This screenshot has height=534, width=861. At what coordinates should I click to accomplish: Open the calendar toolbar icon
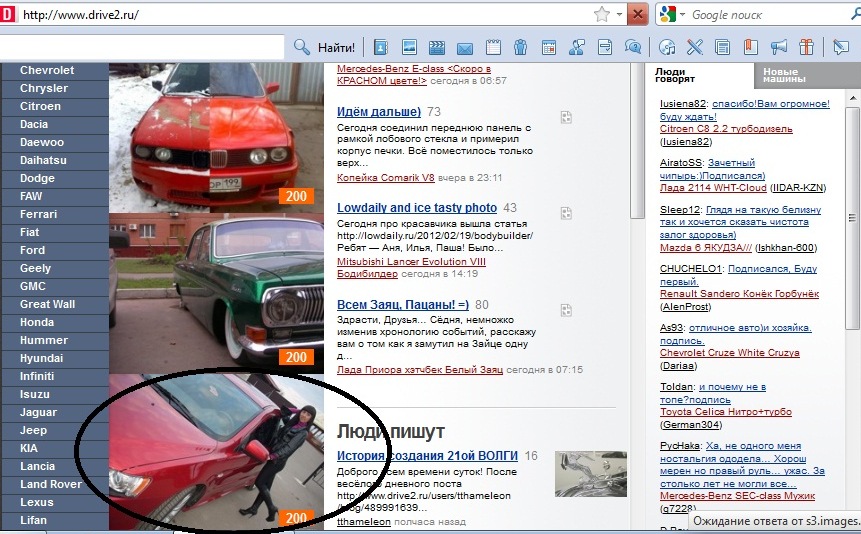click(549, 48)
